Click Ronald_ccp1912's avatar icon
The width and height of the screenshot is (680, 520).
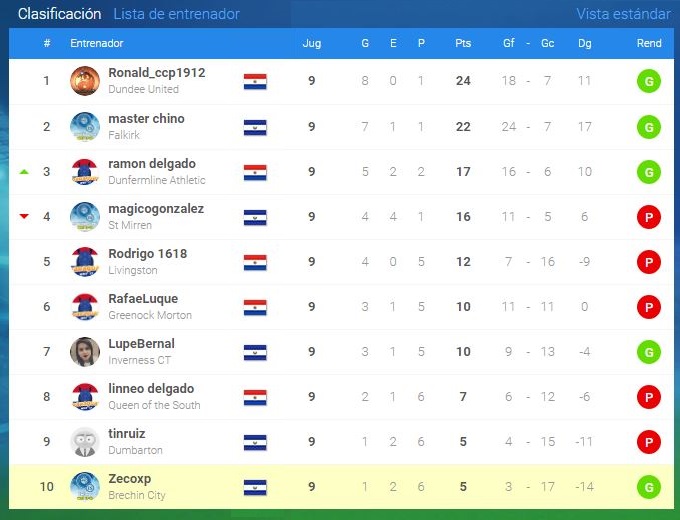[x=85, y=81]
